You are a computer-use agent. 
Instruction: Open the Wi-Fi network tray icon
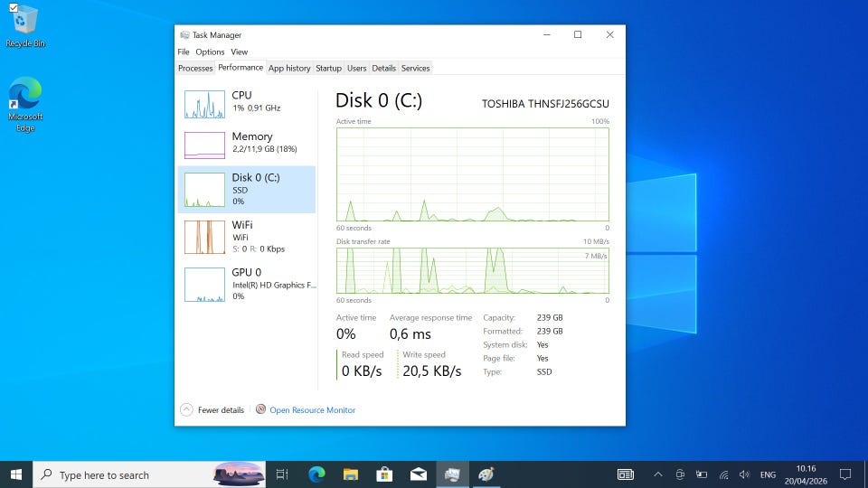(723, 474)
